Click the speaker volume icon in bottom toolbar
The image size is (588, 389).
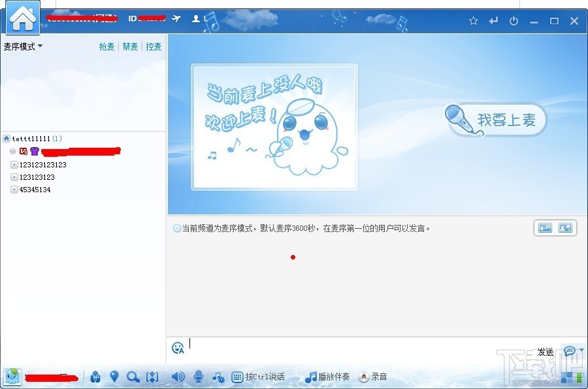click(x=178, y=377)
